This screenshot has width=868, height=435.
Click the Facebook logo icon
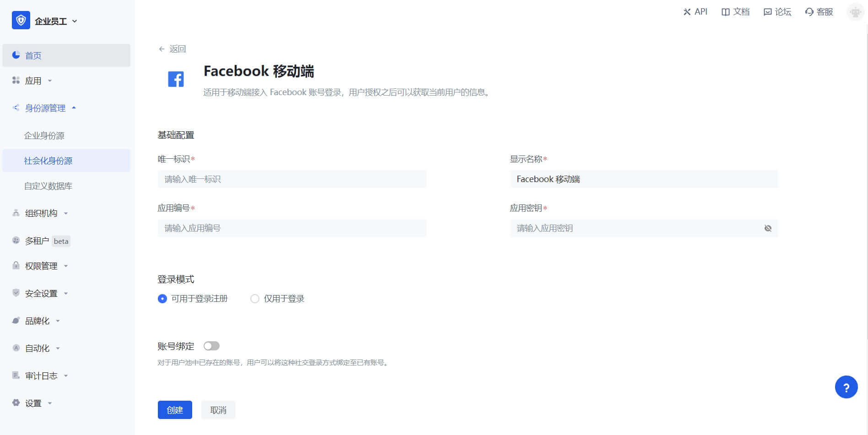[176, 79]
